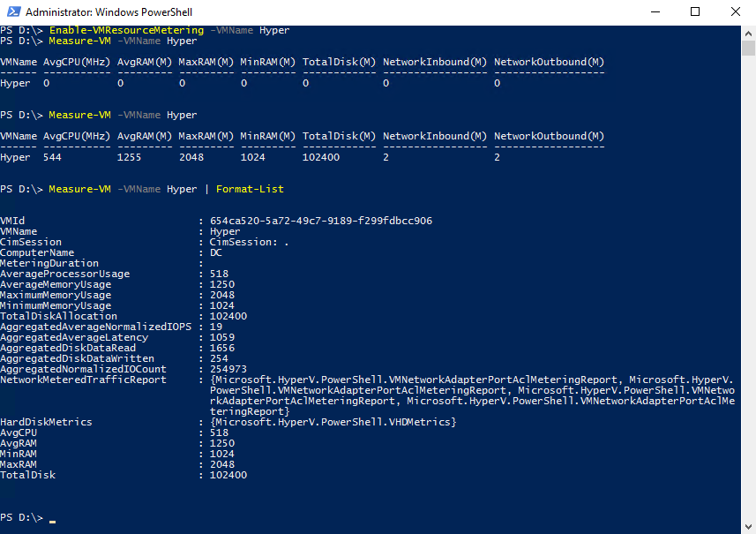The width and height of the screenshot is (756, 534).
Task: Maximize the PowerShell window
Action: click(x=695, y=12)
